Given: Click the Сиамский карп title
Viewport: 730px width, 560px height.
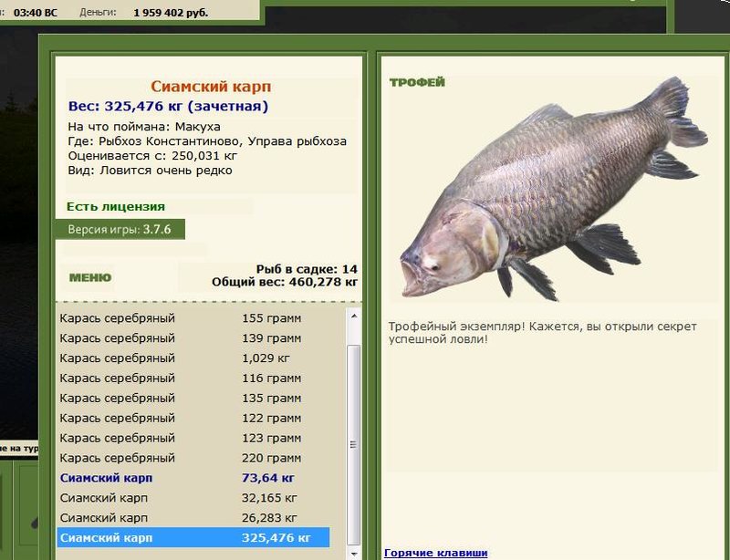Looking at the screenshot, I should click(211, 87).
